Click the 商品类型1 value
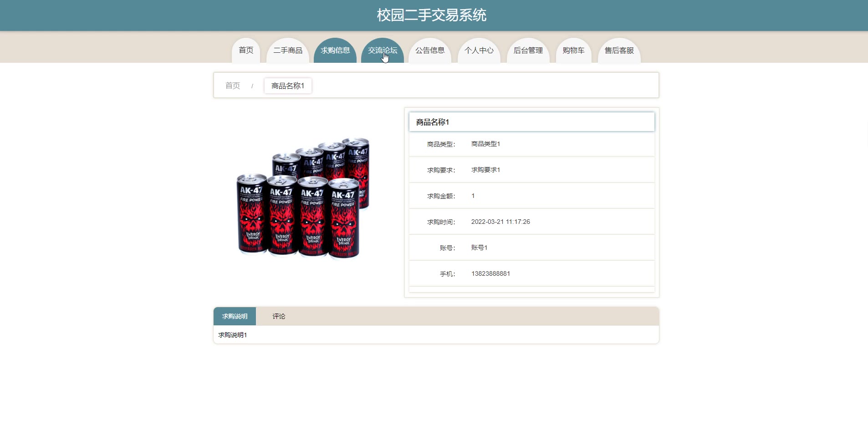 pos(485,144)
